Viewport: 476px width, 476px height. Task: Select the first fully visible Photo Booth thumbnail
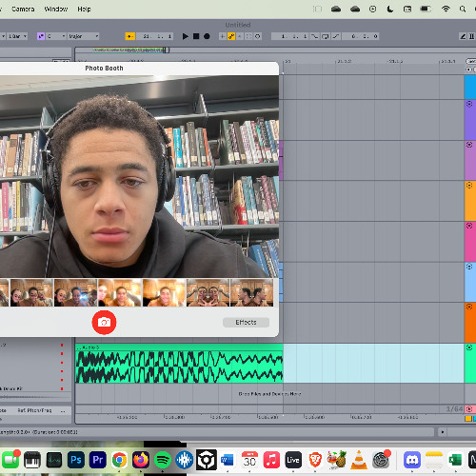[31, 292]
